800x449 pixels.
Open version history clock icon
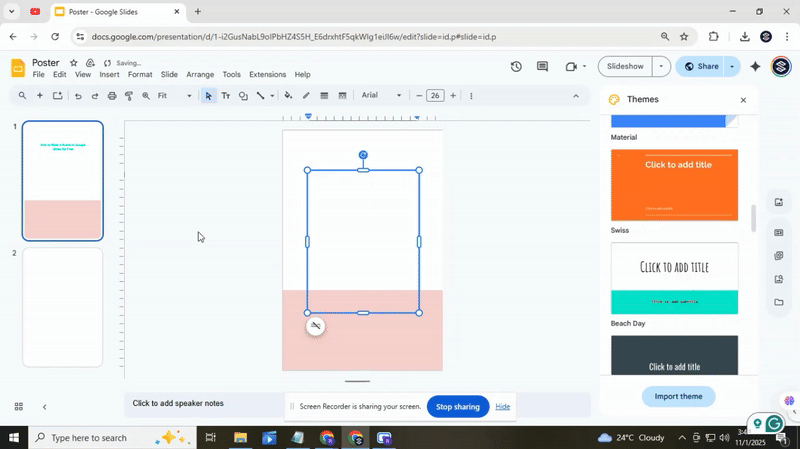pos(516,67)
